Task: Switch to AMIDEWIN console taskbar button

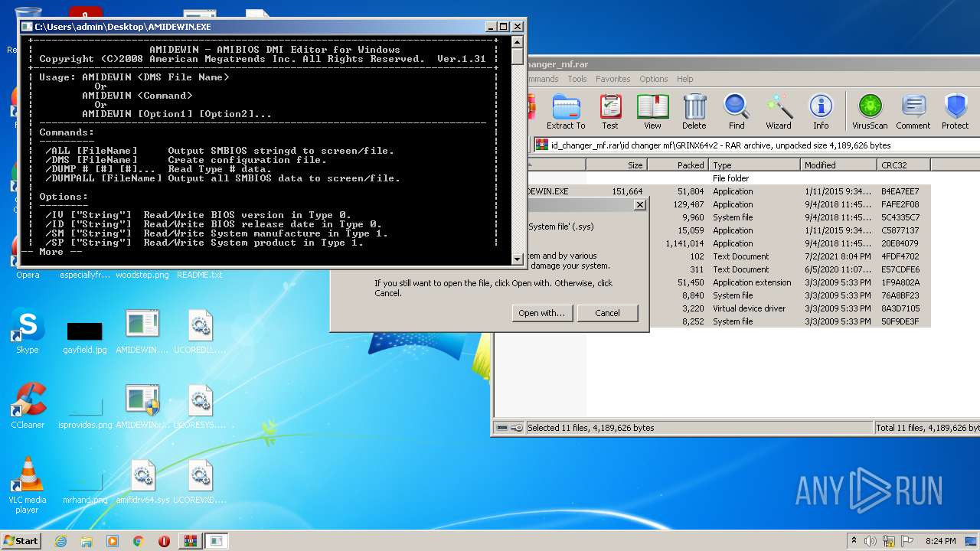Action: click(217, 541)
